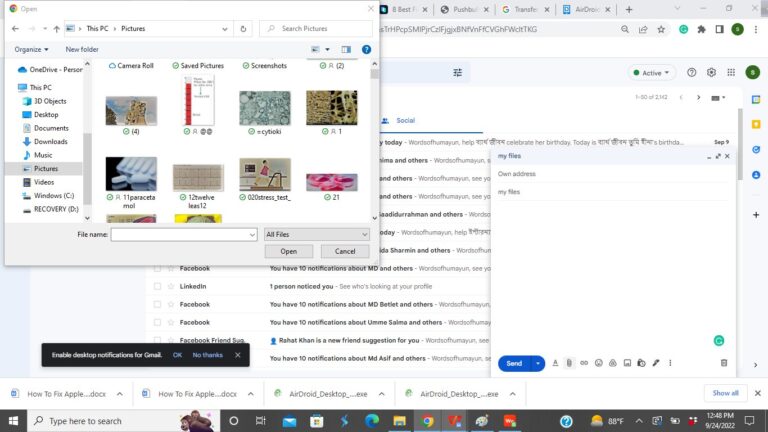The height and width of the screenshot is (432, 768).
Task: Select Downloads in Open dialog tree
Action: click(x=50, y=142)
